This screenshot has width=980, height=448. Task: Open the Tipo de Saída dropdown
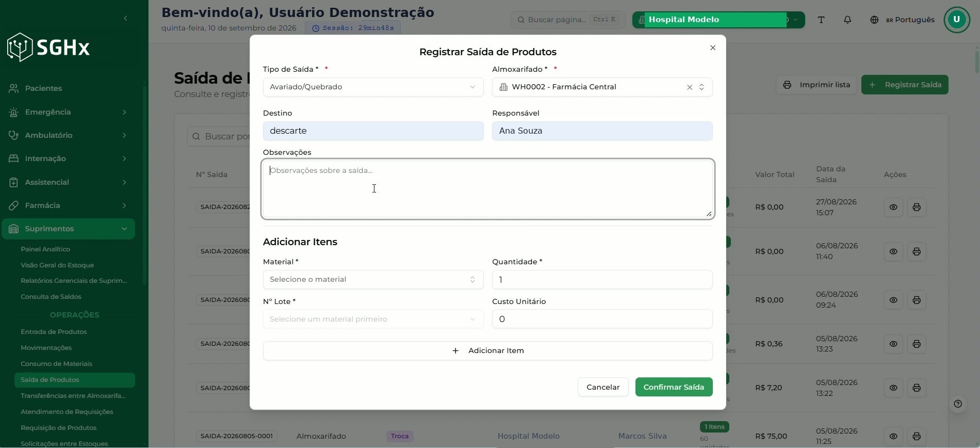click(373, 87)
